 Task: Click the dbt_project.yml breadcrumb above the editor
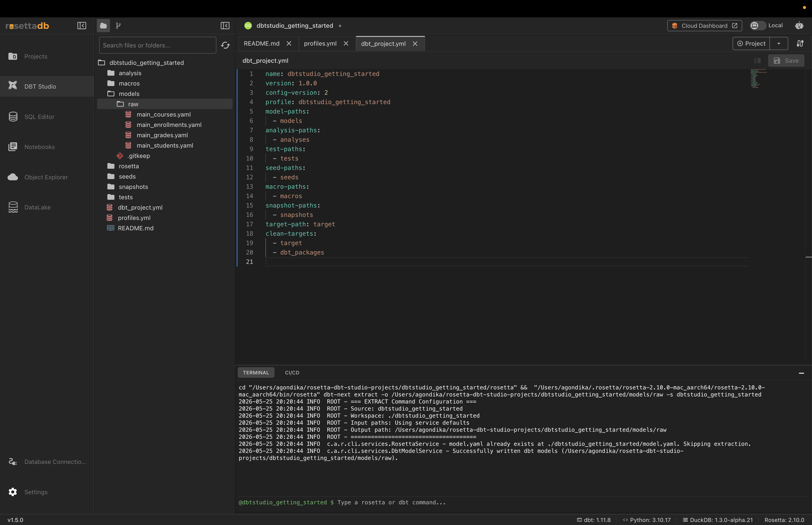point(265,61)
